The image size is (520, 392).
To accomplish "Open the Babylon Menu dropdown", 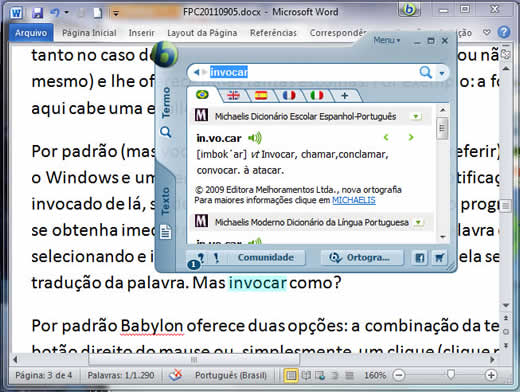I will coord(387,40).
